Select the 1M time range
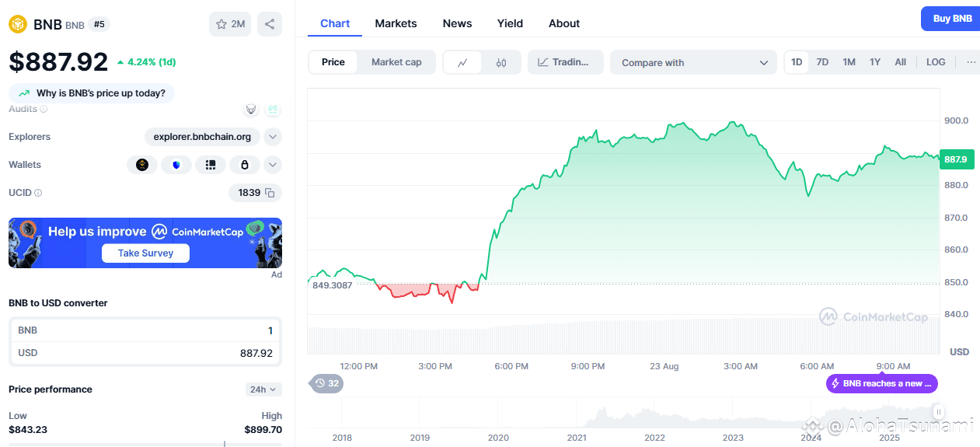The height and width of the screenshot is (447, 980). [x=849, y=62]
